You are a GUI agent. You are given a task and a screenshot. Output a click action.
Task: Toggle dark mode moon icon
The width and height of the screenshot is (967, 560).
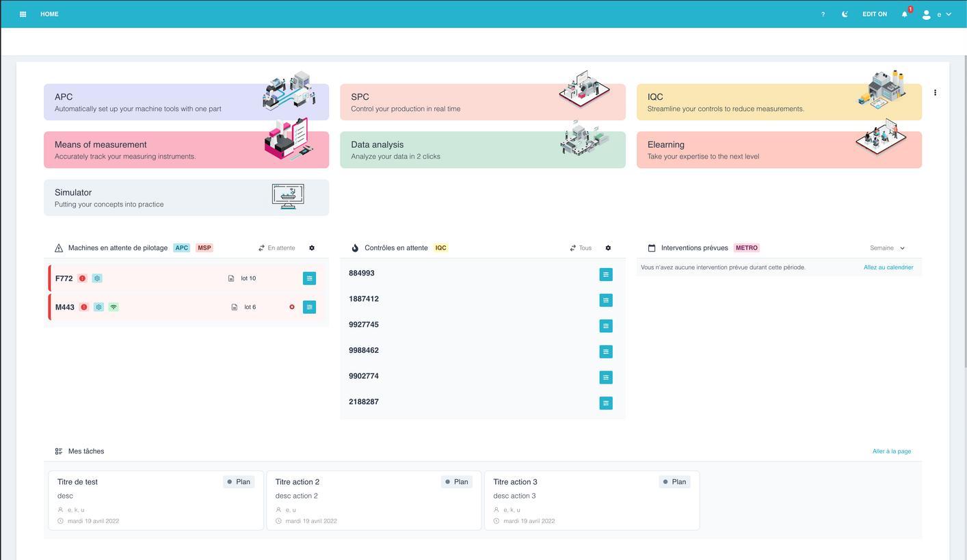pyautogui.click(x=845, y=14)
